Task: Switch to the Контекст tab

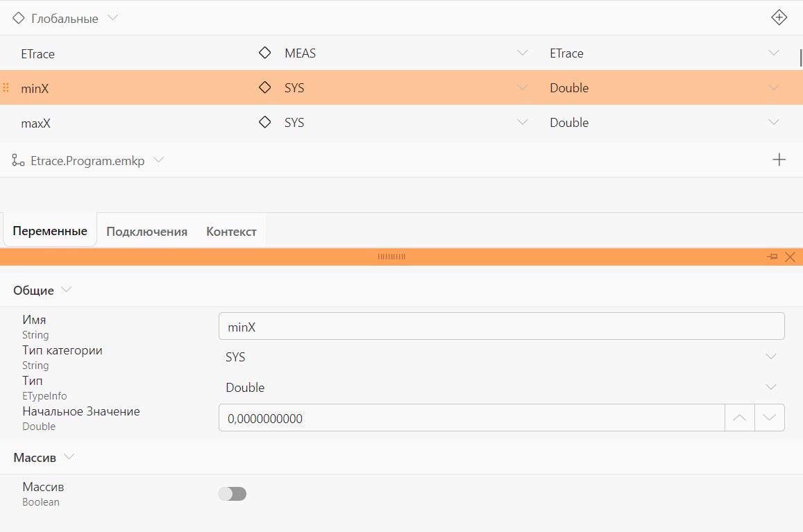Action: tap(231, 232)
